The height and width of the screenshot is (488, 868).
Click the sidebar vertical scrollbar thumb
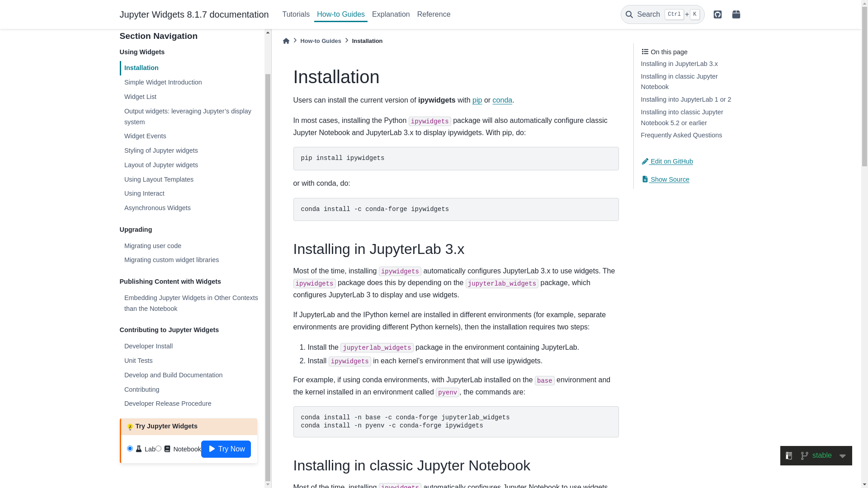click(268, 277)
